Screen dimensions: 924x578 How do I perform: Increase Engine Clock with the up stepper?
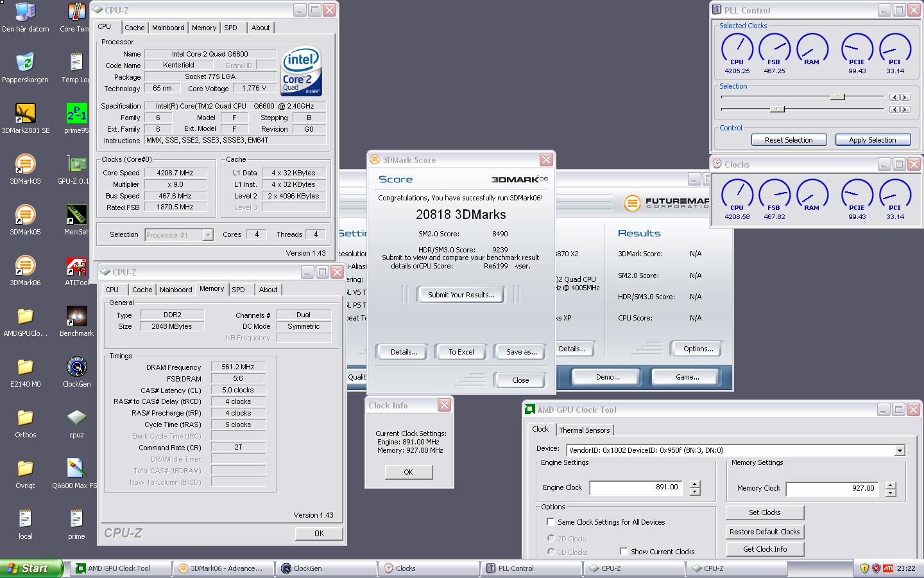695,484
